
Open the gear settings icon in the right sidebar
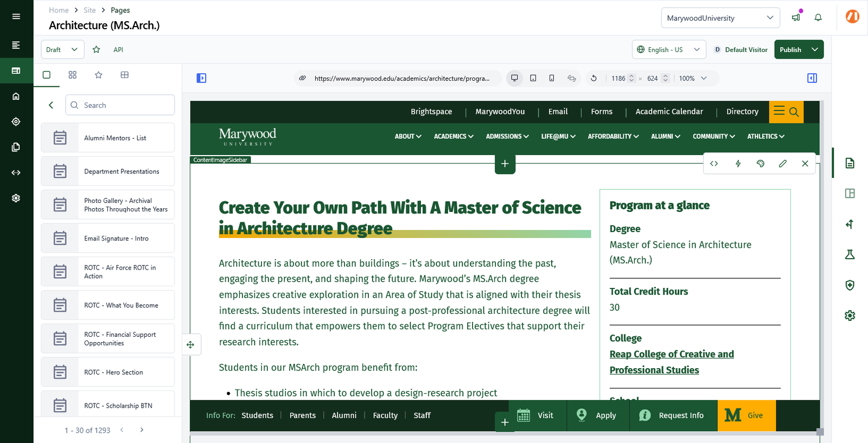point(850,315)
